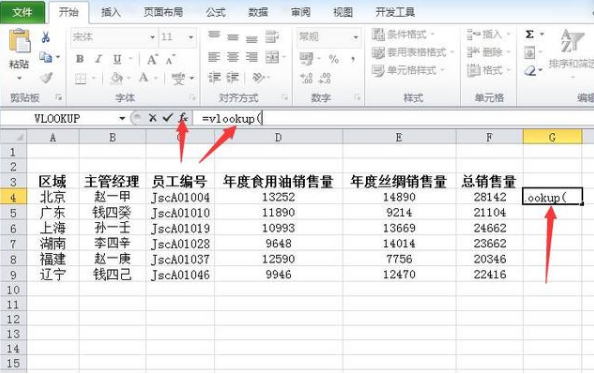This screenshot has height=374, width=594.
Task: Click the cell Borders icon
Action: pos(81,78)
